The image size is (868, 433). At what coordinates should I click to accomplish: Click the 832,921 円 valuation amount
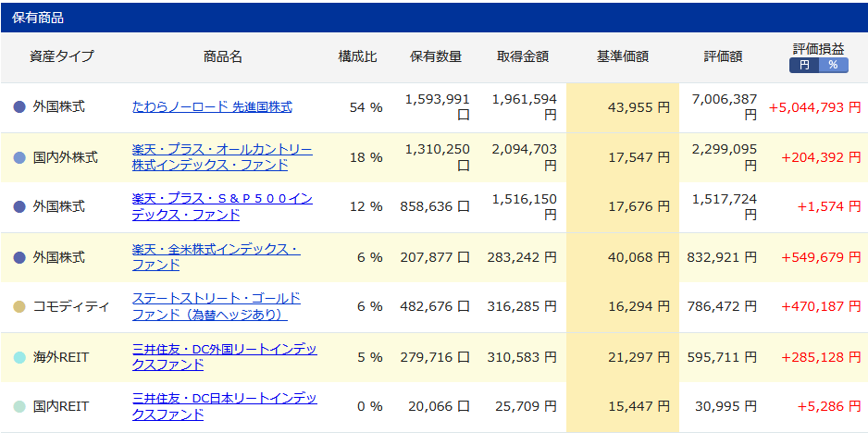click(722, 257)
